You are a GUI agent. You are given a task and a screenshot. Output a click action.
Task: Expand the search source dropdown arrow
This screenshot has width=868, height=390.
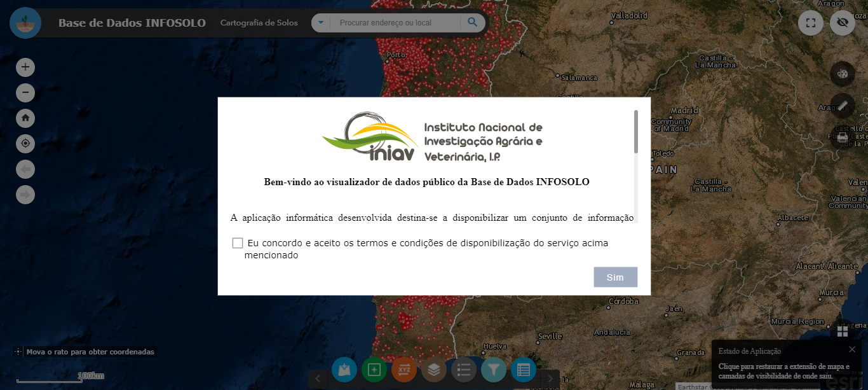[x=321, y=23]
